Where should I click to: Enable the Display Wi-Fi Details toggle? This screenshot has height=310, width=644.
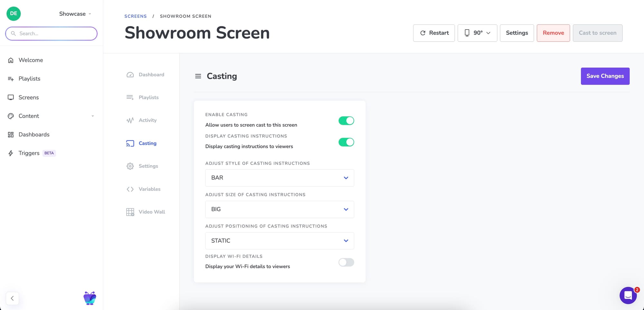(346, 262)
